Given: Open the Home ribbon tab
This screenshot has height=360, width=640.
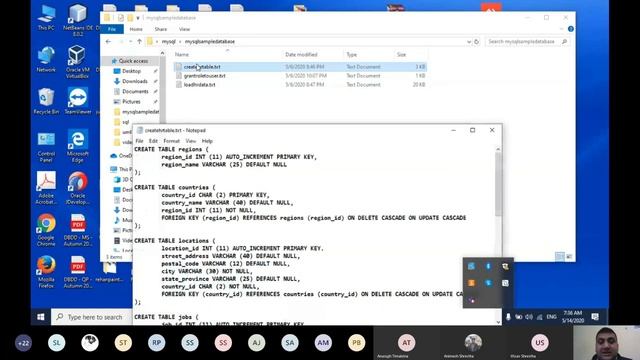Looking at the screenshot, I should (136, 29).
